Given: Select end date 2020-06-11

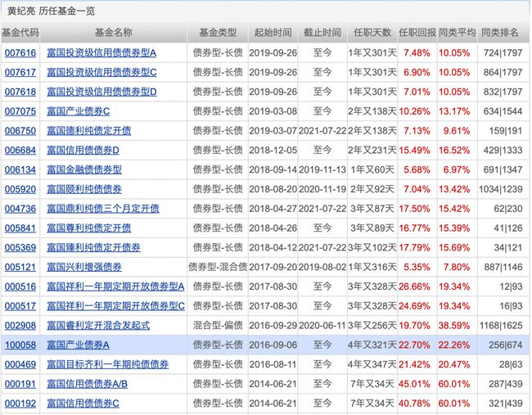Looking at the screenshot, I should click(x=322, y=326).
